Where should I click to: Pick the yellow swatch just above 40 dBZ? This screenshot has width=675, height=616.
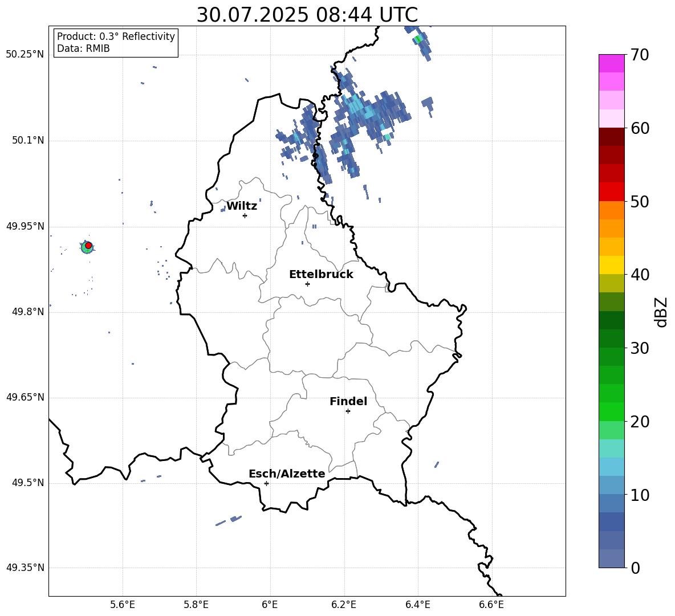[x=611, y=265]
